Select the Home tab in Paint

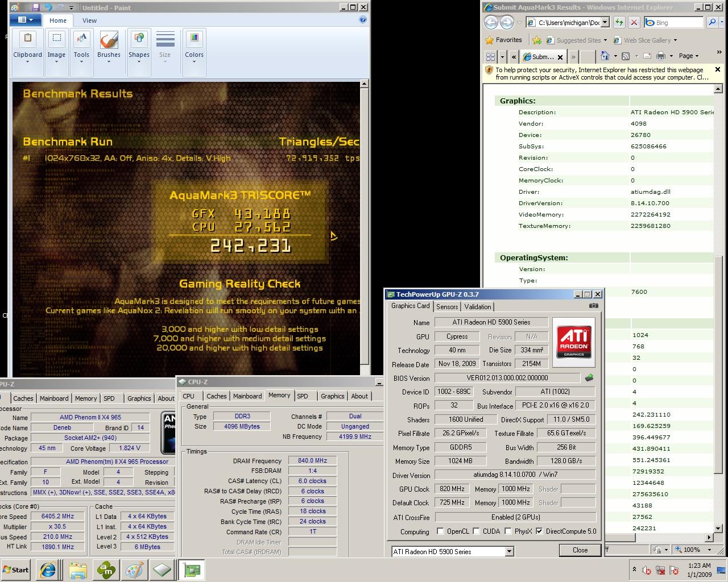click(x=58, y=20)
